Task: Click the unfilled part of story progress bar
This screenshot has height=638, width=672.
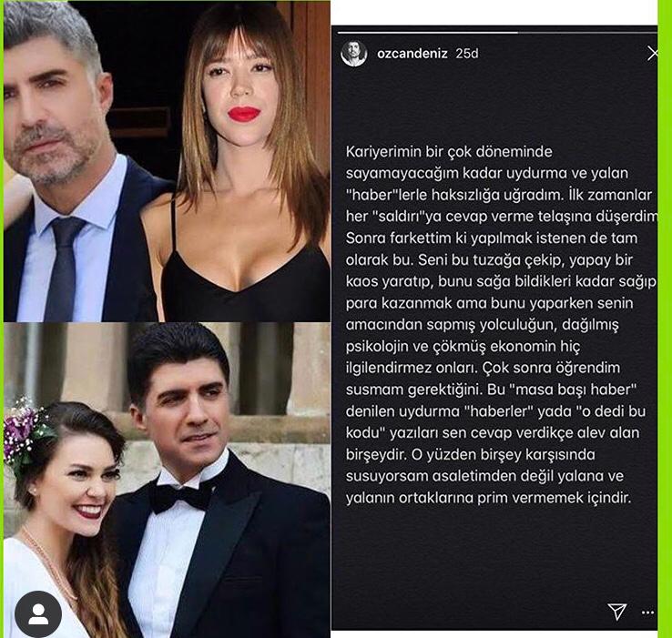Action: tap(587, 32)
